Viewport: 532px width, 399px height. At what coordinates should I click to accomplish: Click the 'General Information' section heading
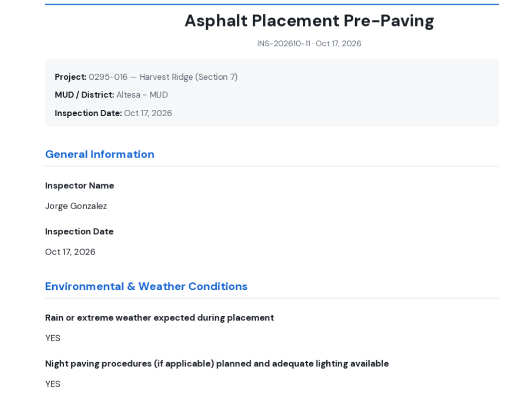click(x=100, y=154)
